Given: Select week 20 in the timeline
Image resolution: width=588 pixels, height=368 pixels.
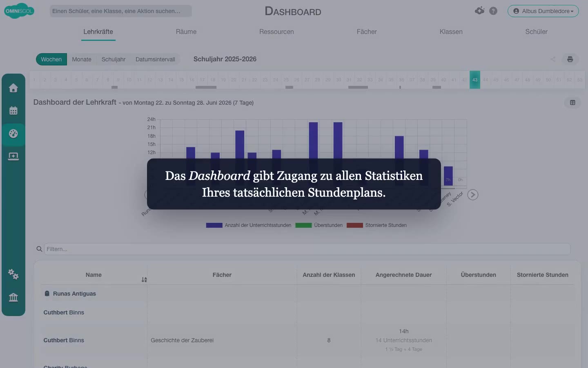Looking at the screenshot, I should [x=234, y=80].
